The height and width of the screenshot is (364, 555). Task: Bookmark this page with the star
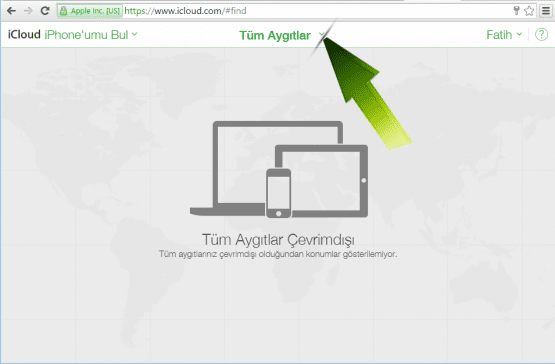point(529,11)
